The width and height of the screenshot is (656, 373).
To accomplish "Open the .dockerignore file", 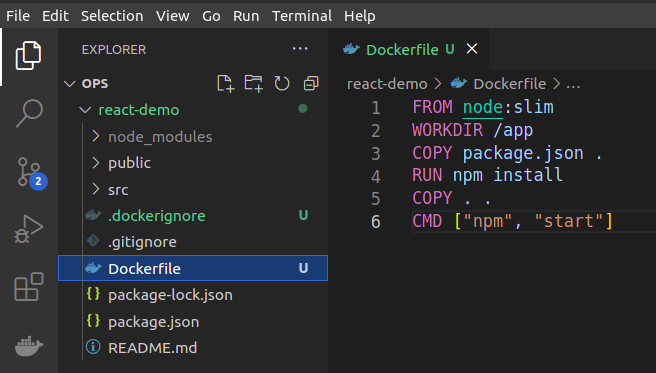I will click(193, 216).
